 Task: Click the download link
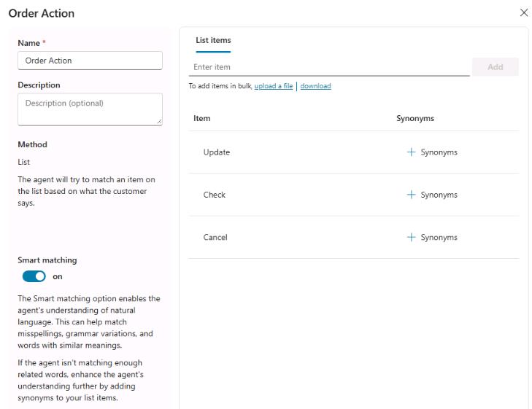click(x=315, y=86)
